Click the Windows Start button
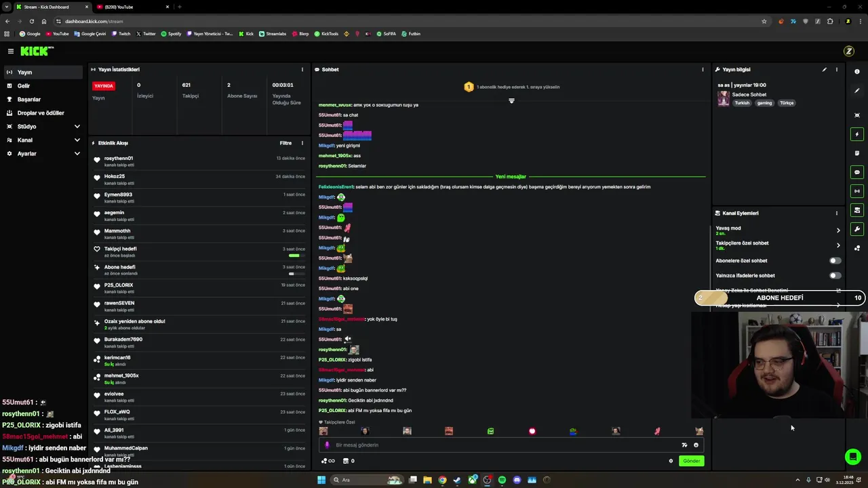The image size is (868, 488). coord(321,480)
